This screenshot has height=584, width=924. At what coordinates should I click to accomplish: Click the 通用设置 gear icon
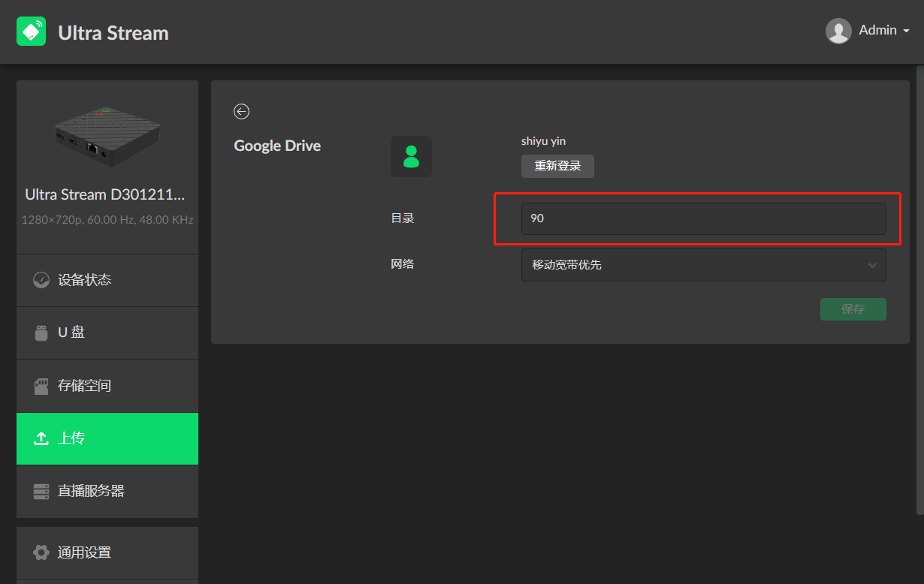(x=41, y=552)
